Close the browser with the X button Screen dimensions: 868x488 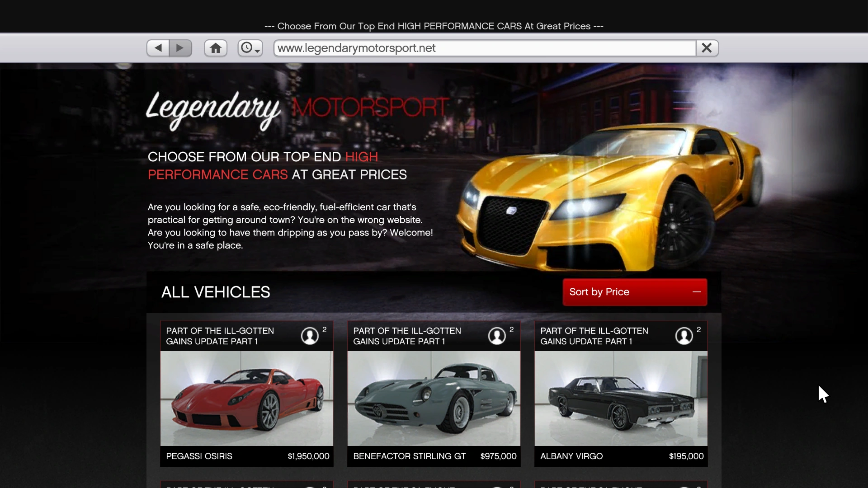point(707,48)
